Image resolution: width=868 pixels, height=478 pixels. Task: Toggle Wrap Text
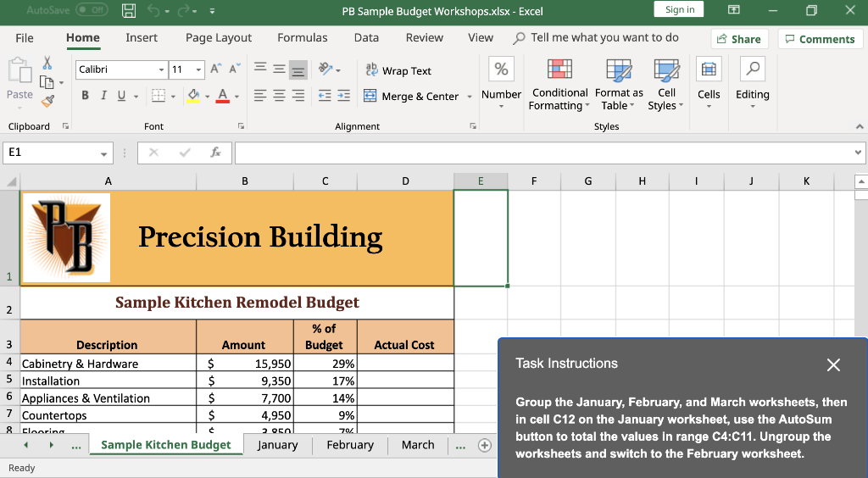398,70
